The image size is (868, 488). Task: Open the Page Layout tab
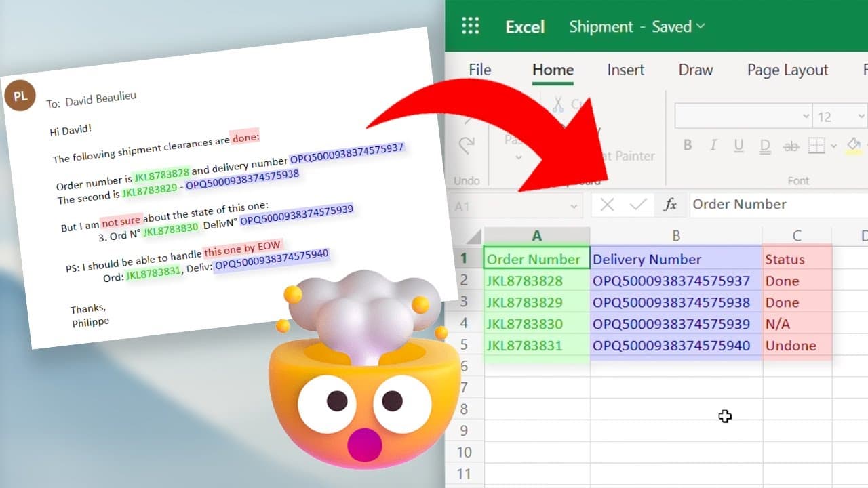coord(788,70)
